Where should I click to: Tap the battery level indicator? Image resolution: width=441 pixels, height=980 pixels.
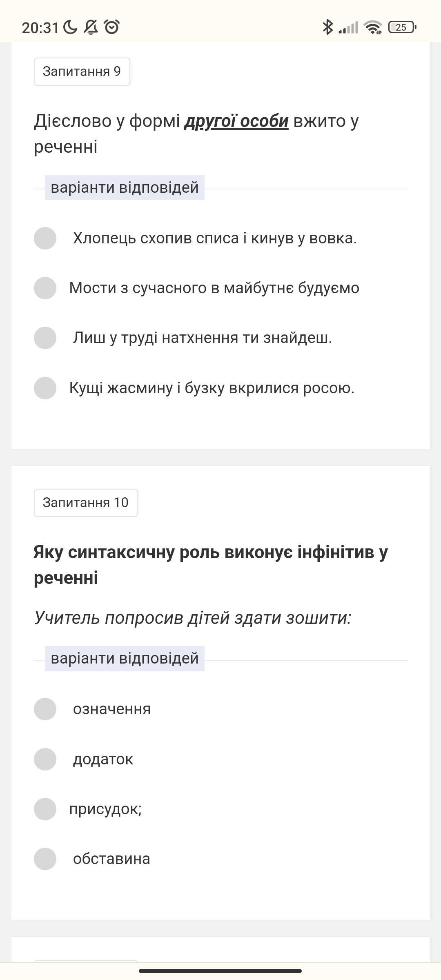402,27
